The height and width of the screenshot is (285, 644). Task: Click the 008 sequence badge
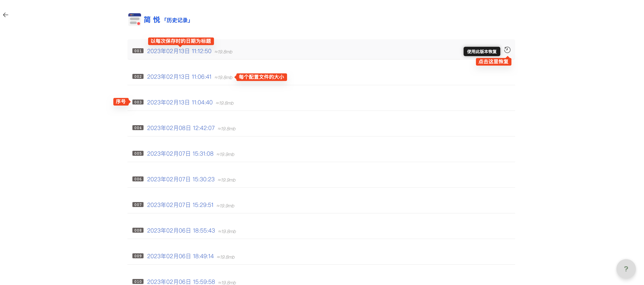click(138, 230)
